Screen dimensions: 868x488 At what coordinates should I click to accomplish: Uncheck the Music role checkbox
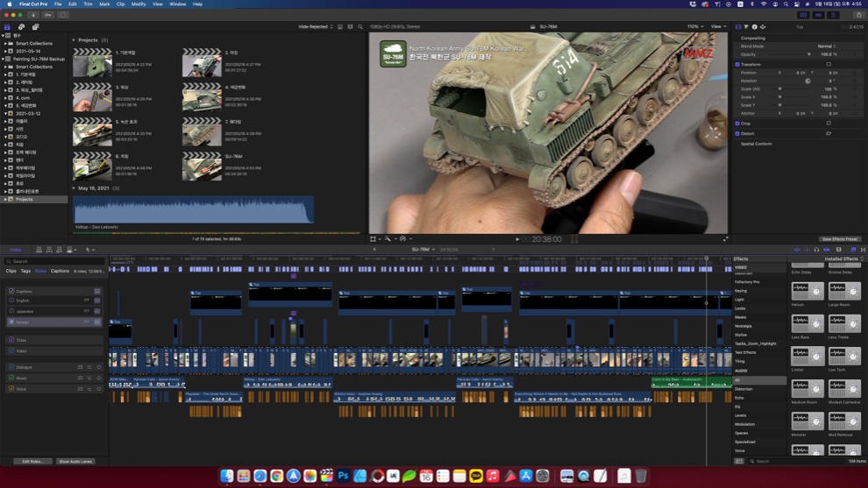(11, 378)
